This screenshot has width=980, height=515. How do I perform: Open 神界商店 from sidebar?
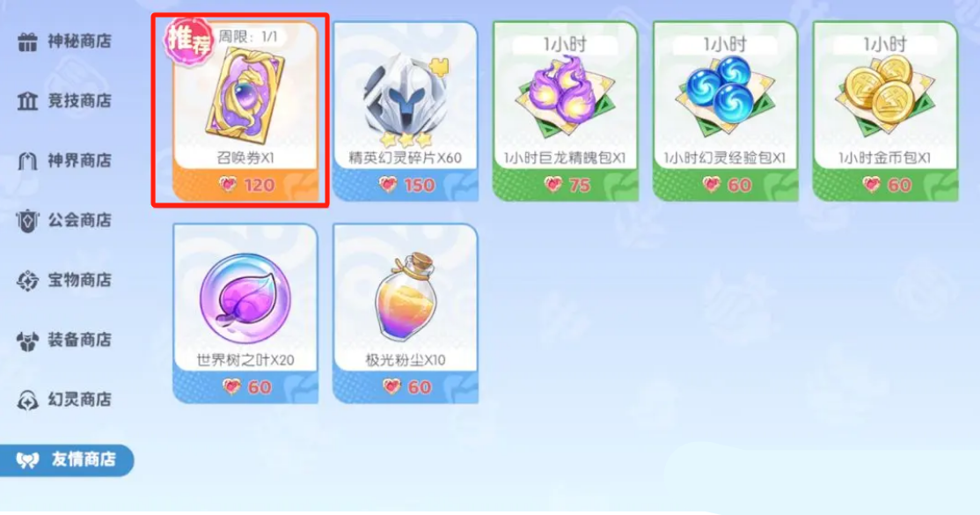point(64,161)
